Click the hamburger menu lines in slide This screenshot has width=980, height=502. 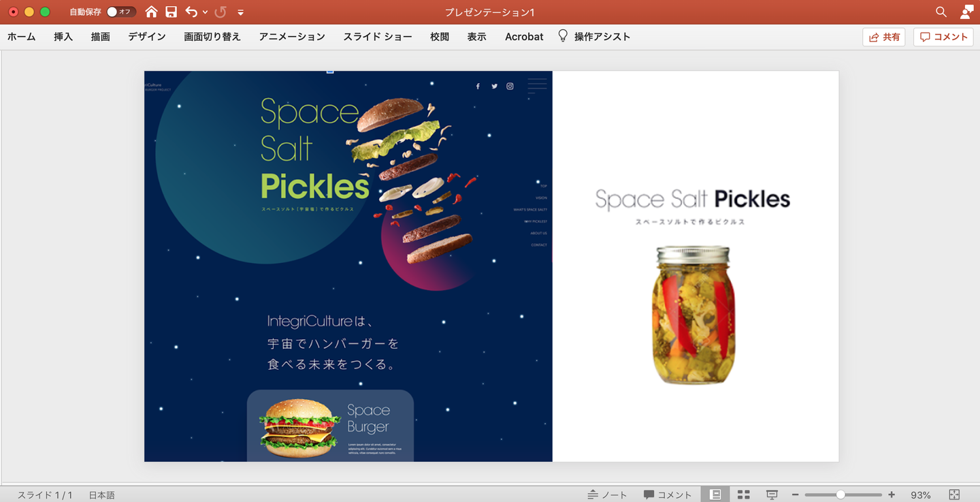point(537,85)
